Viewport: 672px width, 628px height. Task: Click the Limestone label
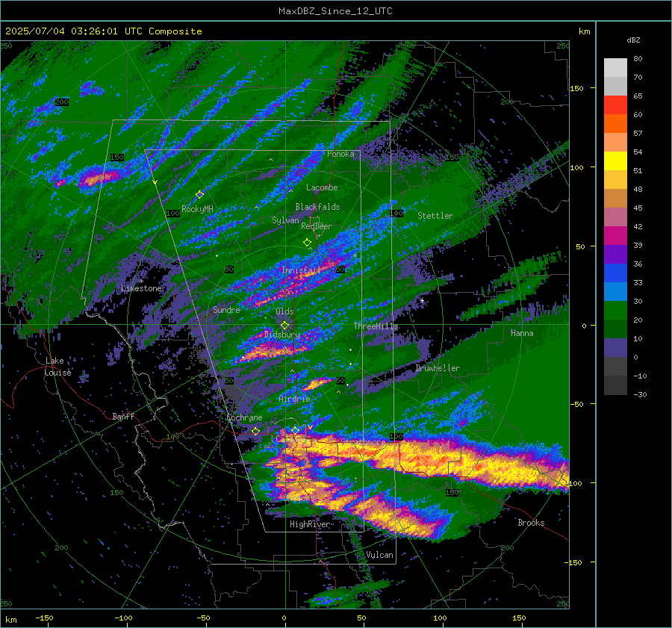coord(141,288)
